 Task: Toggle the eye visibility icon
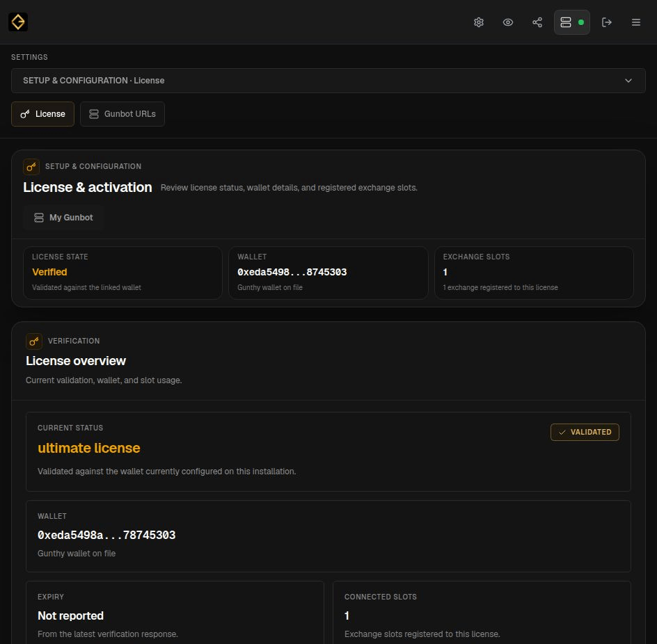click(x=508, y=22)
